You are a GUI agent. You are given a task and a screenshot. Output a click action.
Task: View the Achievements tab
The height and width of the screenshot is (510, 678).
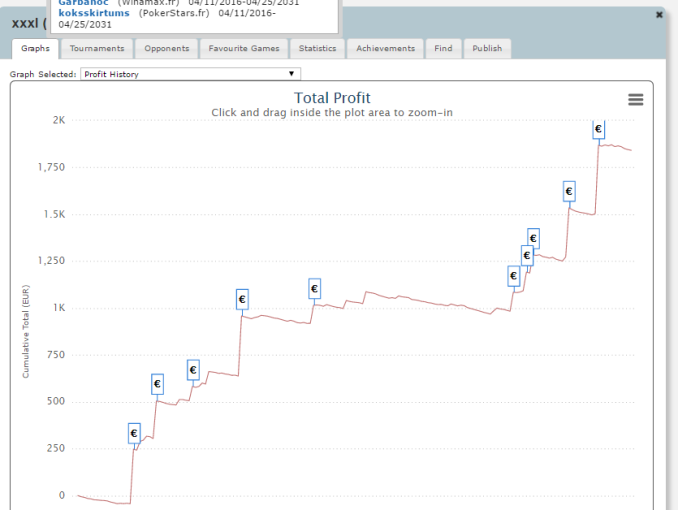[x=385, y=48]
